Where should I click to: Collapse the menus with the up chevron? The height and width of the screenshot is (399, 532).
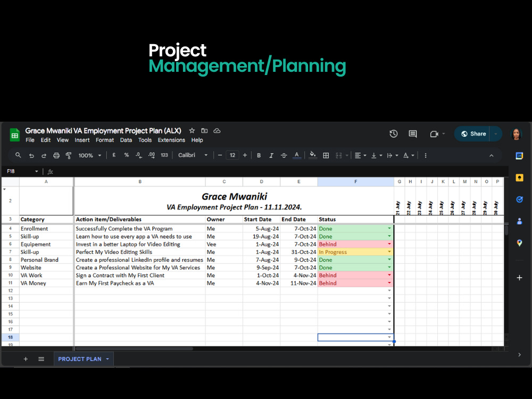click(x=491, y=155)
